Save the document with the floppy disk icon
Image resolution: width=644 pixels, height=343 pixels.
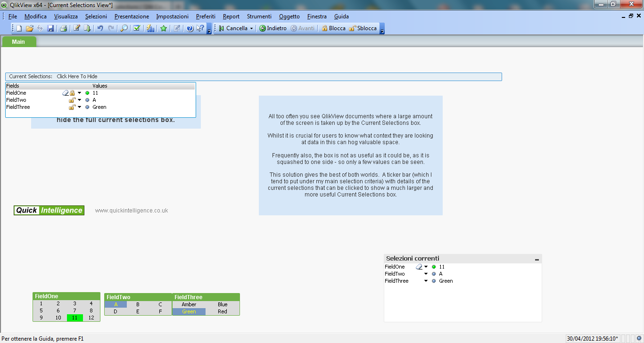(50, 28)
